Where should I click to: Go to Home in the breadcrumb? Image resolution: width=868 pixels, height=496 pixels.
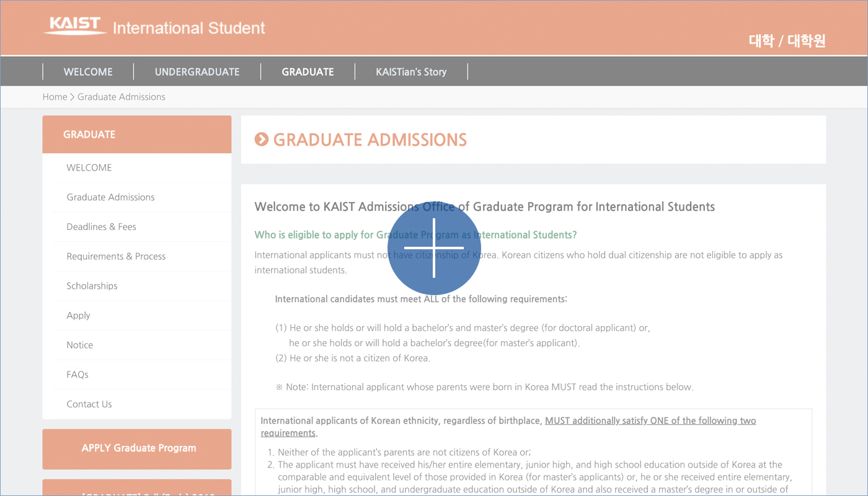coord(55,97)
